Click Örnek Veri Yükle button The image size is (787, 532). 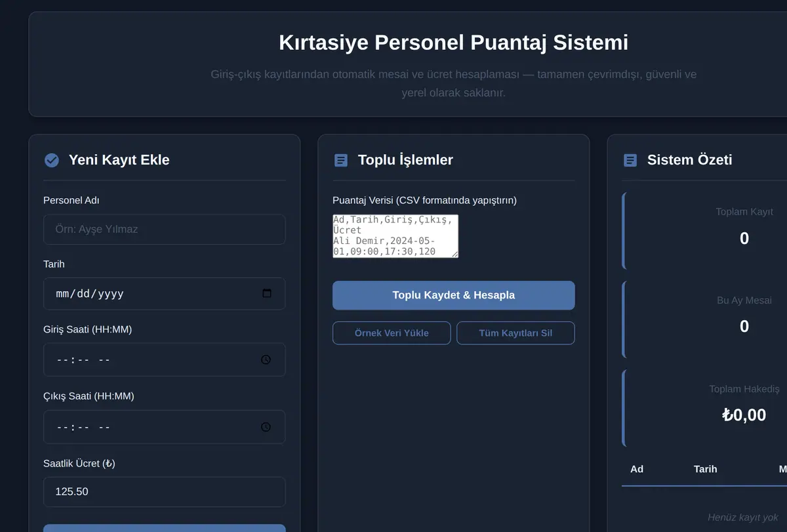coord(392,333)
